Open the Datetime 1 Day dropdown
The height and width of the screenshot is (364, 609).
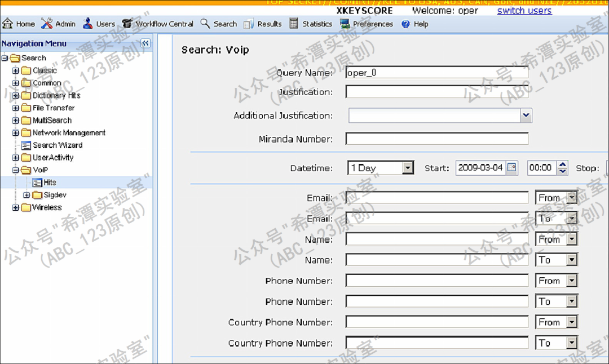tap(408, 168)
